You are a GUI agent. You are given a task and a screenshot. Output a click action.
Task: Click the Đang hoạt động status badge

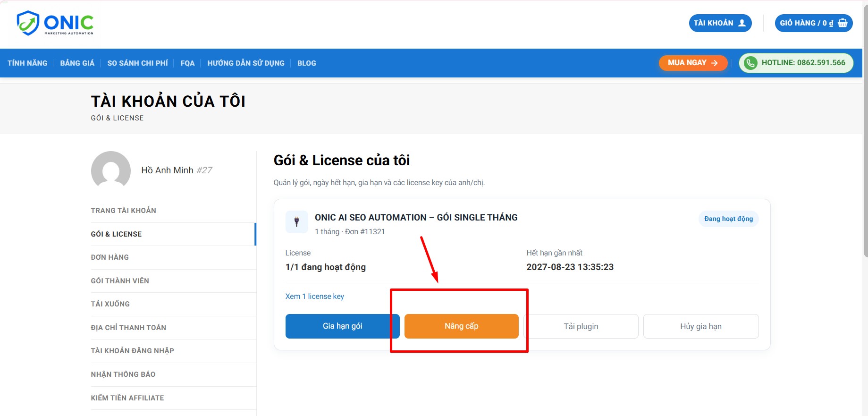729,219
